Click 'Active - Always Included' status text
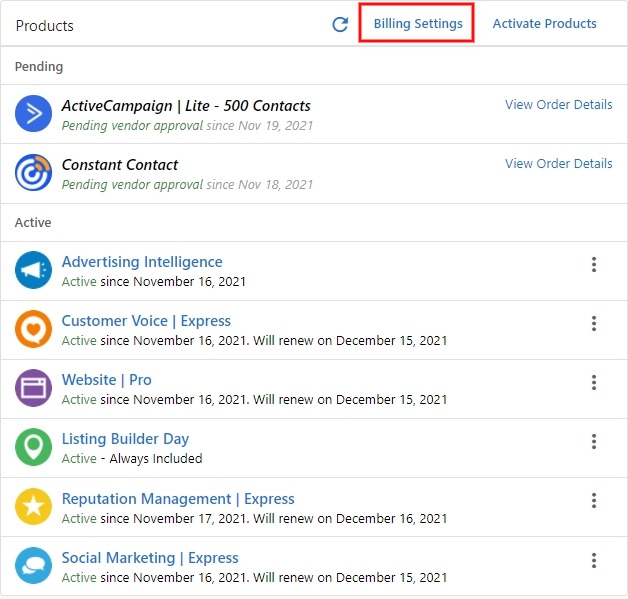Screen dimensions: 628x599 pyautogui.click(x=132, y=458)
